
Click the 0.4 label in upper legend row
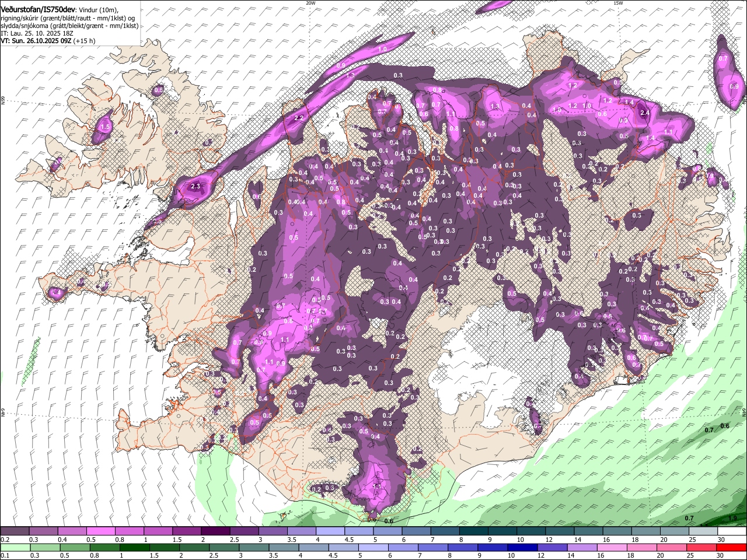pyautogui.click(x=62, y=540)
